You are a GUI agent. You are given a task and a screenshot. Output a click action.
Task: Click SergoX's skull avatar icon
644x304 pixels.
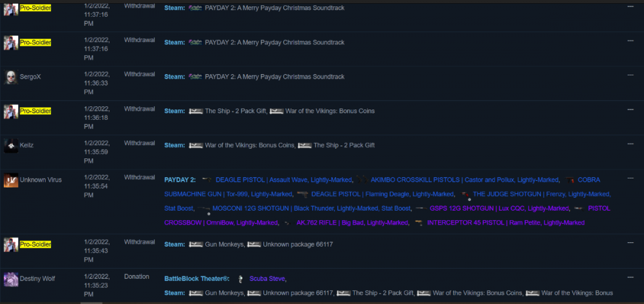(x=10, y=77)
